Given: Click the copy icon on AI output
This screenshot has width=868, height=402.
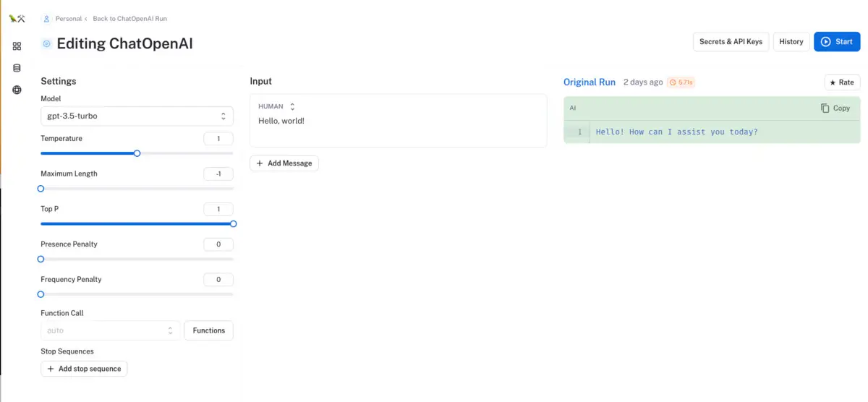Looking at the screenshot, I should click(x=825, y=108).
